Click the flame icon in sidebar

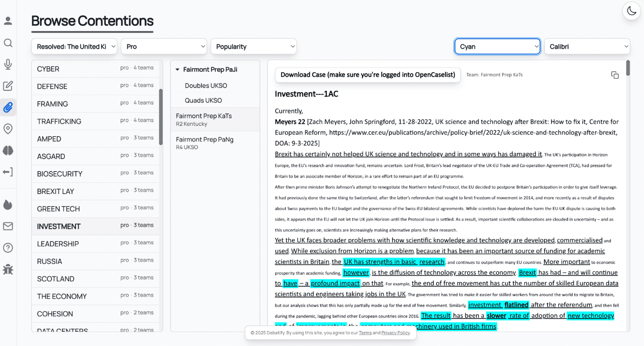tap(8, 205)
